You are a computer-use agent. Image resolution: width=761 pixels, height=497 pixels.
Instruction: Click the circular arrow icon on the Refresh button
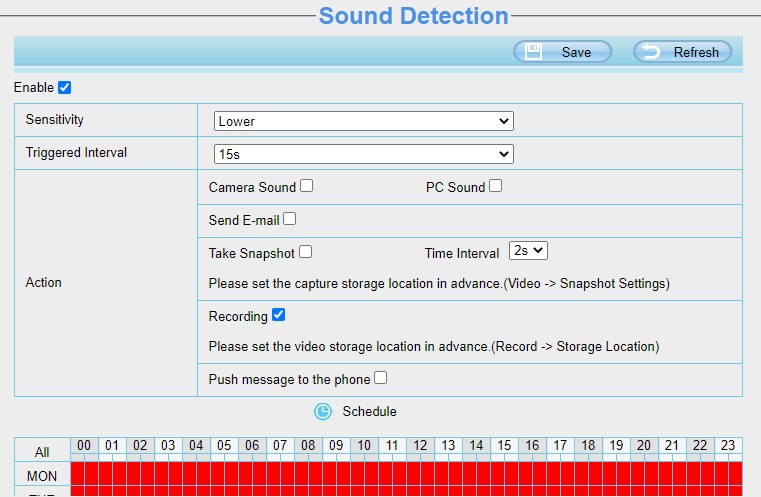[651, 51]
